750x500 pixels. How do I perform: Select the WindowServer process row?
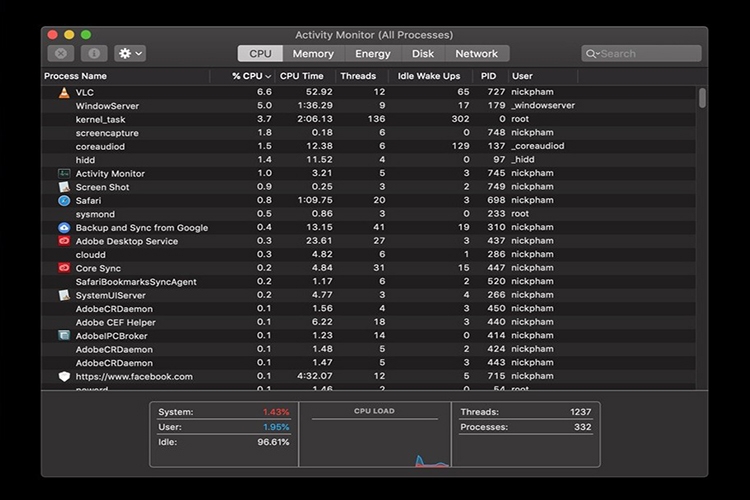[369, 106]
